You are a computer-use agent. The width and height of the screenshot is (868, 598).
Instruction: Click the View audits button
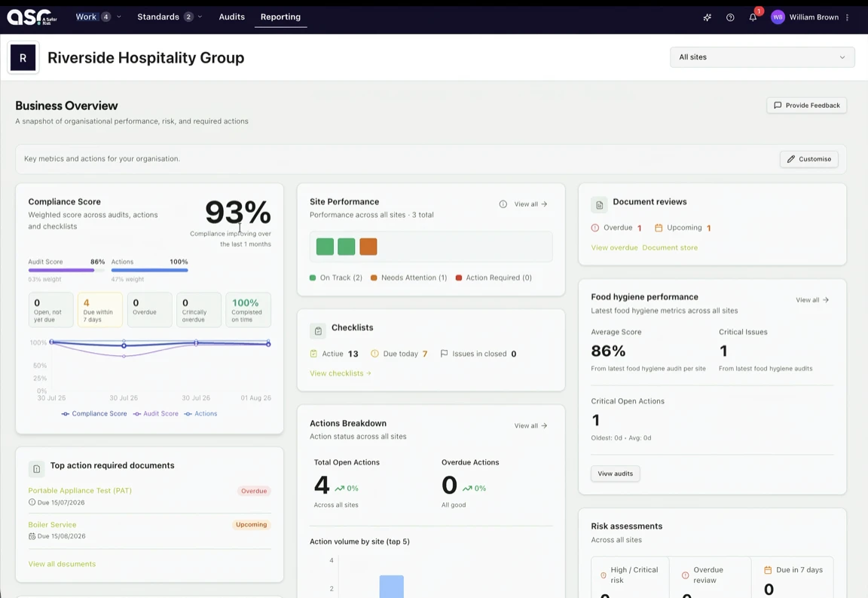pos(615,474)
